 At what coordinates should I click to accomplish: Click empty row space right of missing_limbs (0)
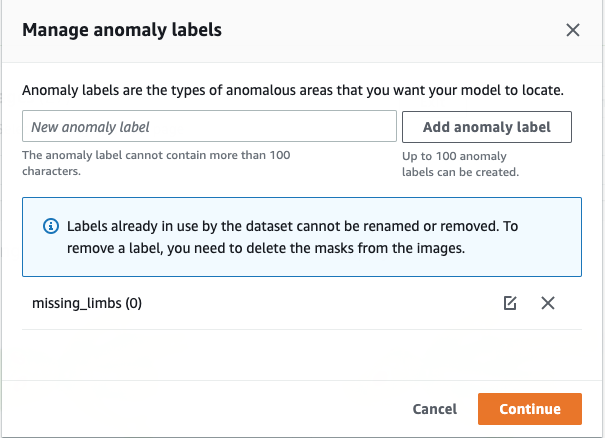320,303
